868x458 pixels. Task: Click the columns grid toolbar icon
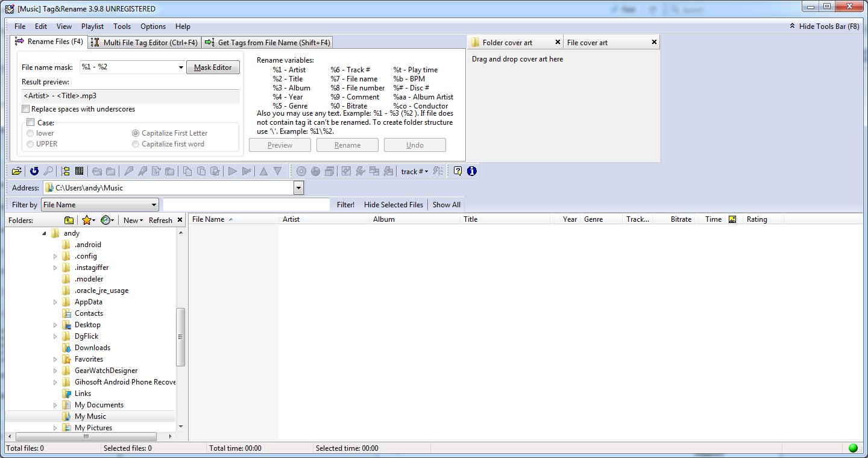79,171
